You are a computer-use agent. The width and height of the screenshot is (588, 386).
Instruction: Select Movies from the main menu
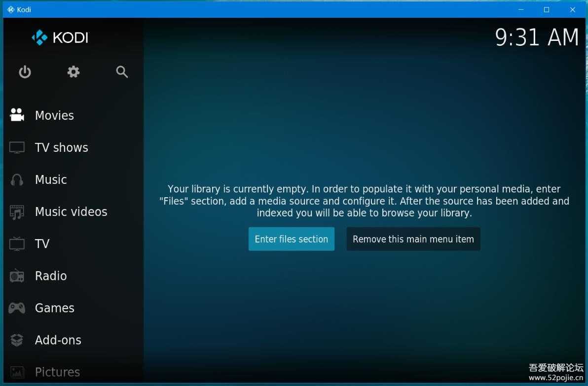tap(54, 115)
